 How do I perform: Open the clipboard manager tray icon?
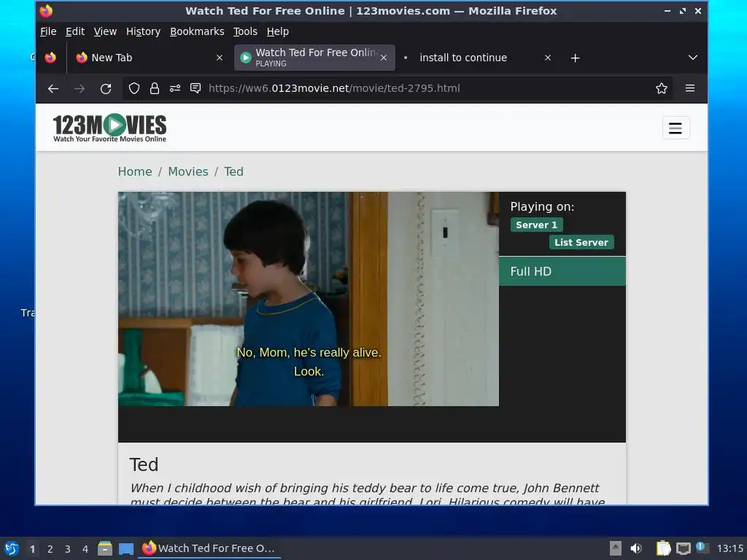(x=663, y=548)
